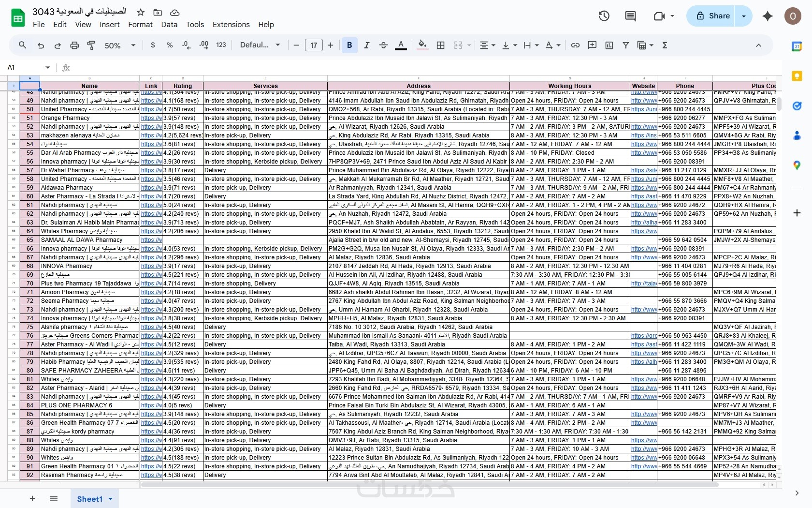
Task: Open the Data menu
Action: click(x=169, y=25)
